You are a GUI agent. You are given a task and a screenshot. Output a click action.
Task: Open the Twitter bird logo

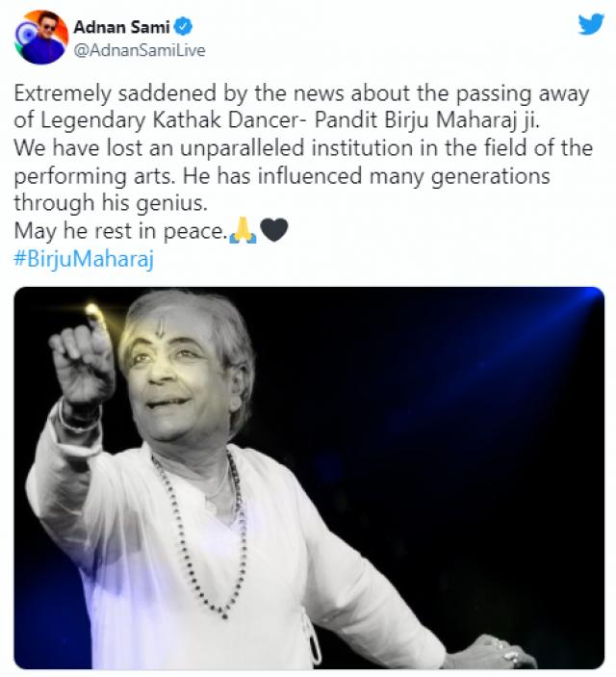pos(591,24)
